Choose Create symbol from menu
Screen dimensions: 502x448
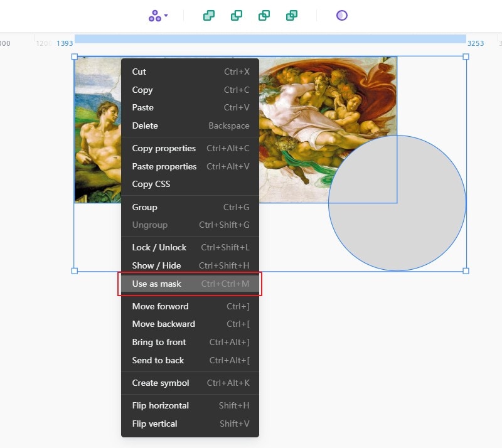[x=190, y=383]
